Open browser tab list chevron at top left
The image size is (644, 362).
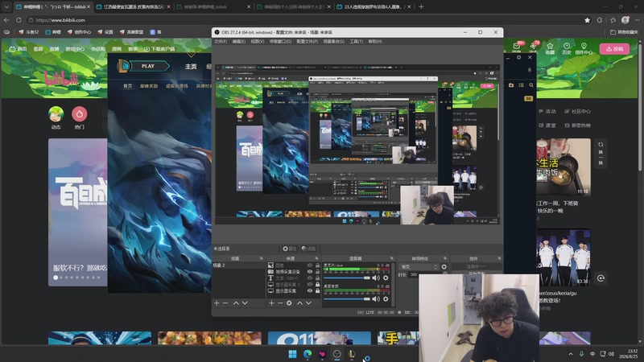(6, 7)
